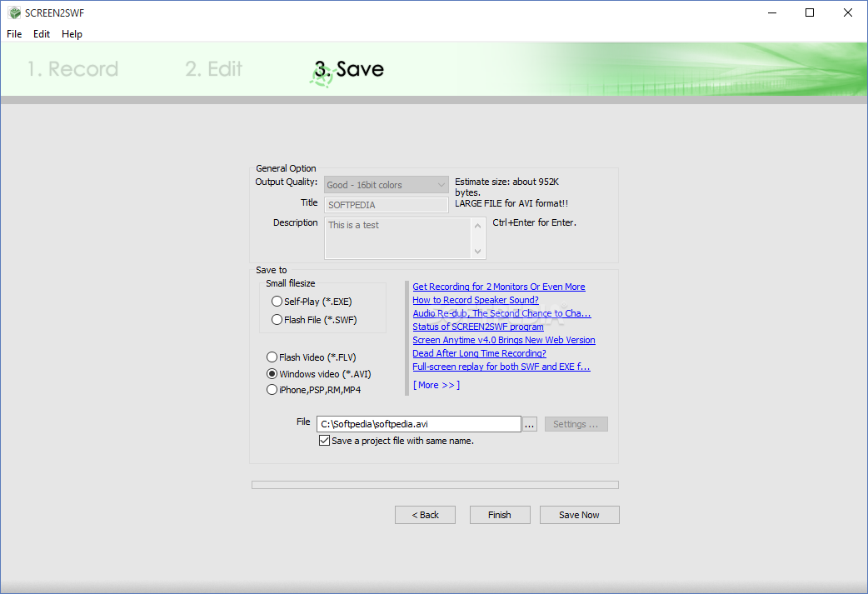Screen dimensions: 868x594
Task: Open Full-screen replay for SWF and EXE link
Action: point(501,367)
